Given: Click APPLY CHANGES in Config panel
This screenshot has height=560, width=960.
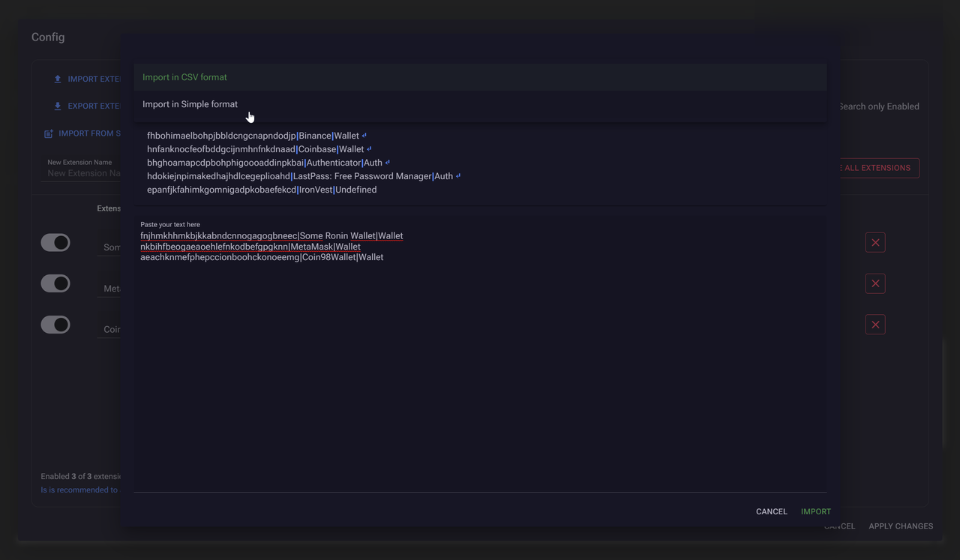Looking at the screenshot, I should [x=900, y=526].
